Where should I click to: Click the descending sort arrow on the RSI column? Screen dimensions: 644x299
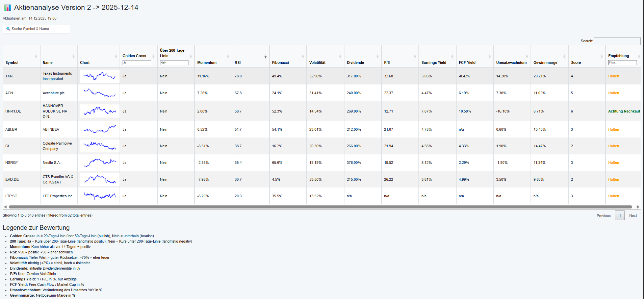pyautogui.click(x=265, y=57)
